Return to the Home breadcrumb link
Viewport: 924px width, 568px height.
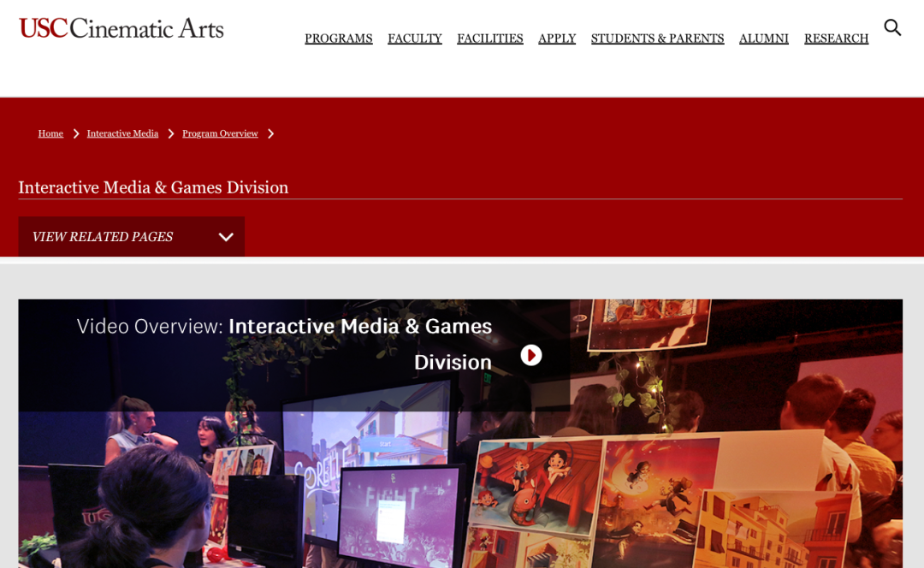(50, 133)
